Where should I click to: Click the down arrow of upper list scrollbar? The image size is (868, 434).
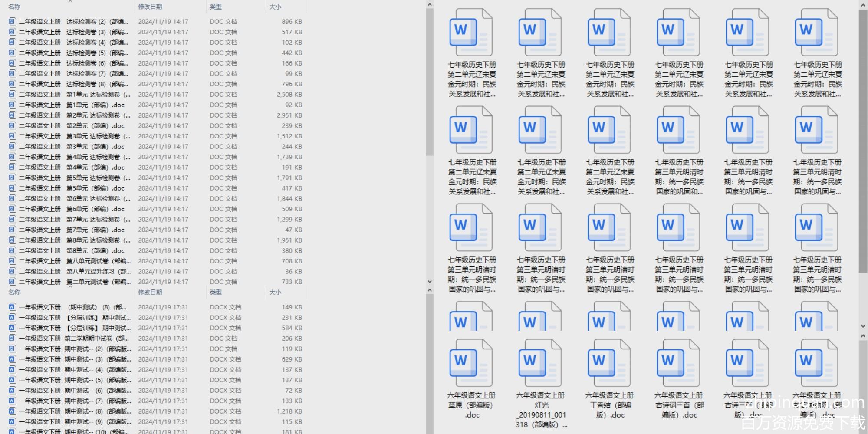(x=430, y=282)
